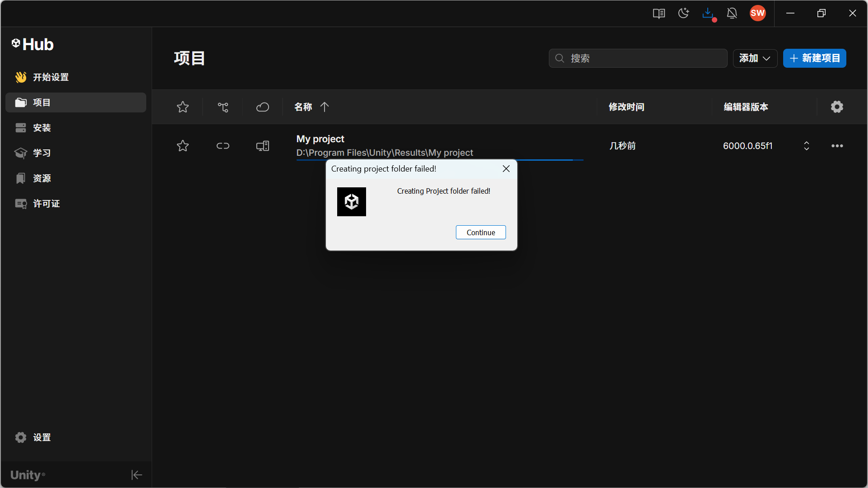Open the 许可证 sidebar tab

coord(46,204)
